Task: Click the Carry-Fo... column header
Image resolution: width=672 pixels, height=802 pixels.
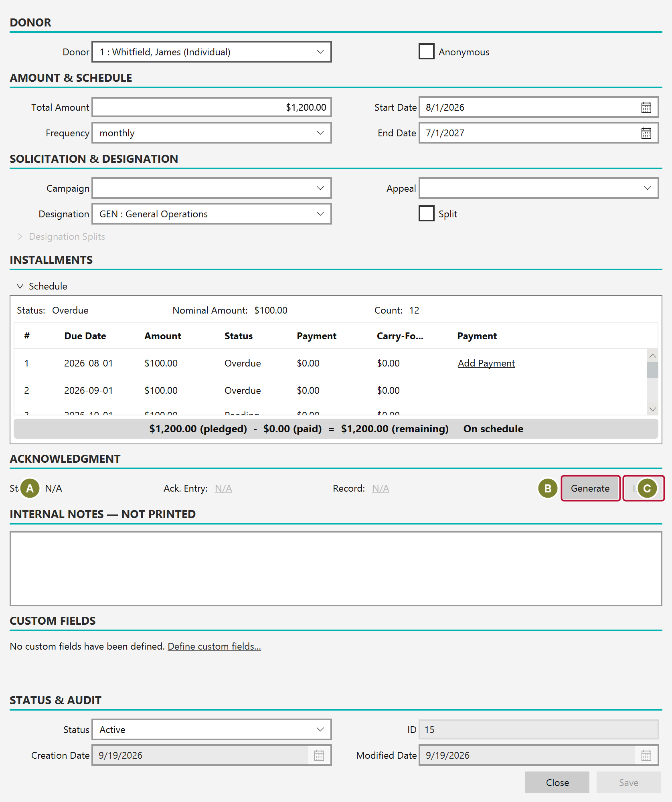Action: click(x=400, y=336)
